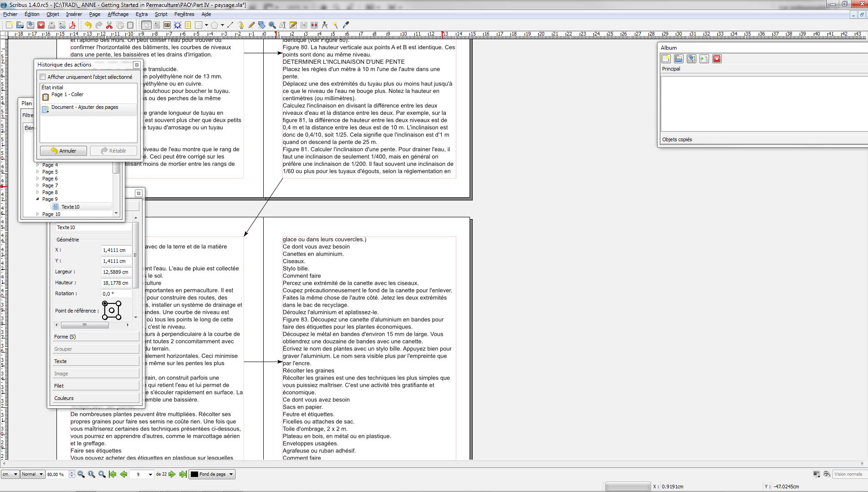The image size is (868, 492).
Task: Click the black layer color swatch
Action: pyautogui.click(x=194, y=474)
